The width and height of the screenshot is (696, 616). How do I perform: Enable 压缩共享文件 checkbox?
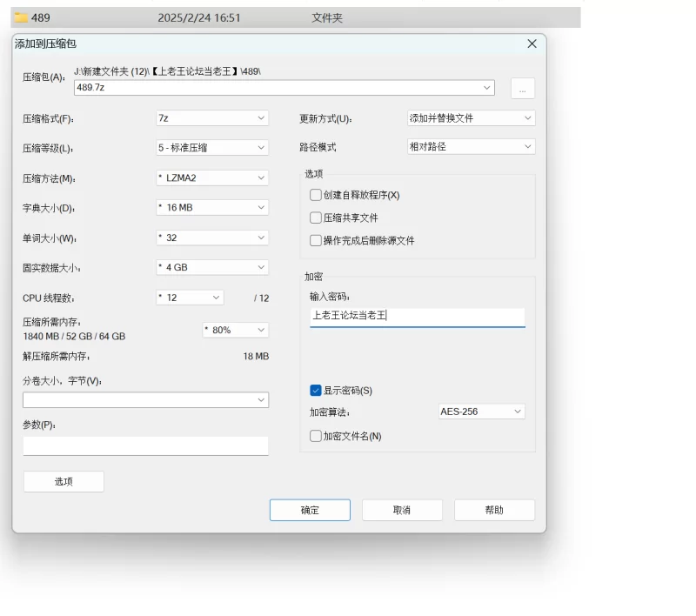pos(316,218)
